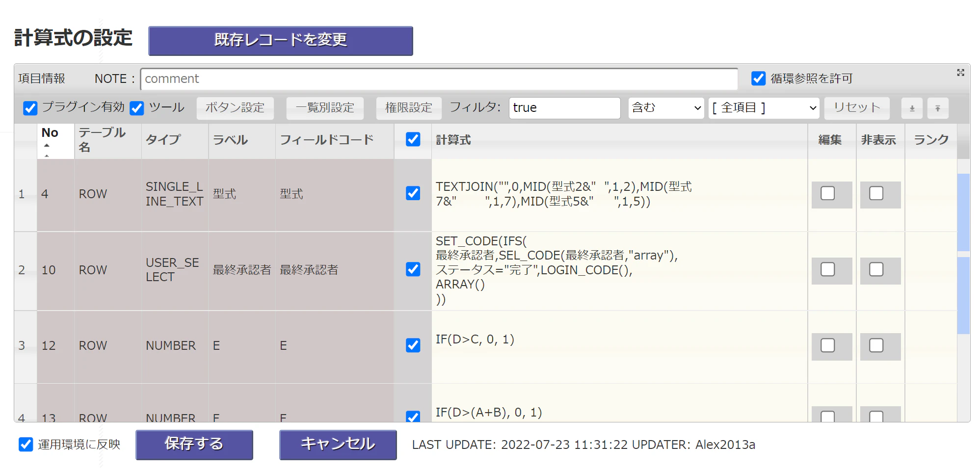Click キャンセル button
Viewport: 980px width, 471px height.
pos(338,445)
